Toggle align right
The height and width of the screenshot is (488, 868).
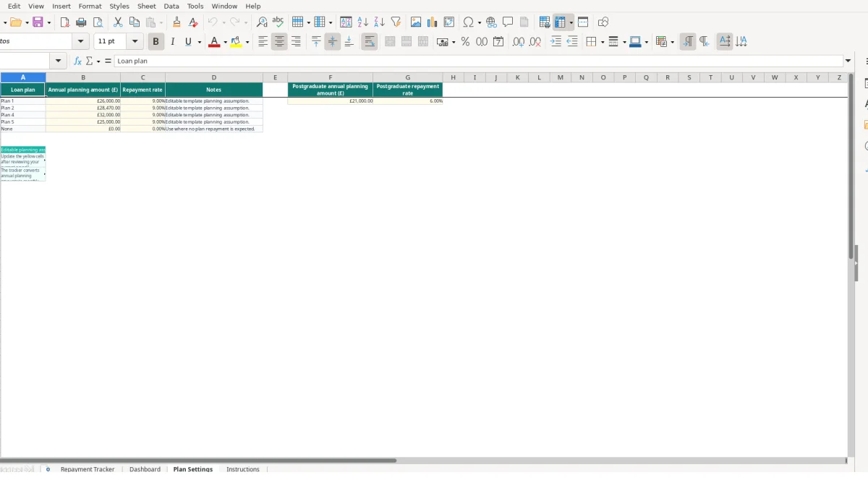point(296,42)
